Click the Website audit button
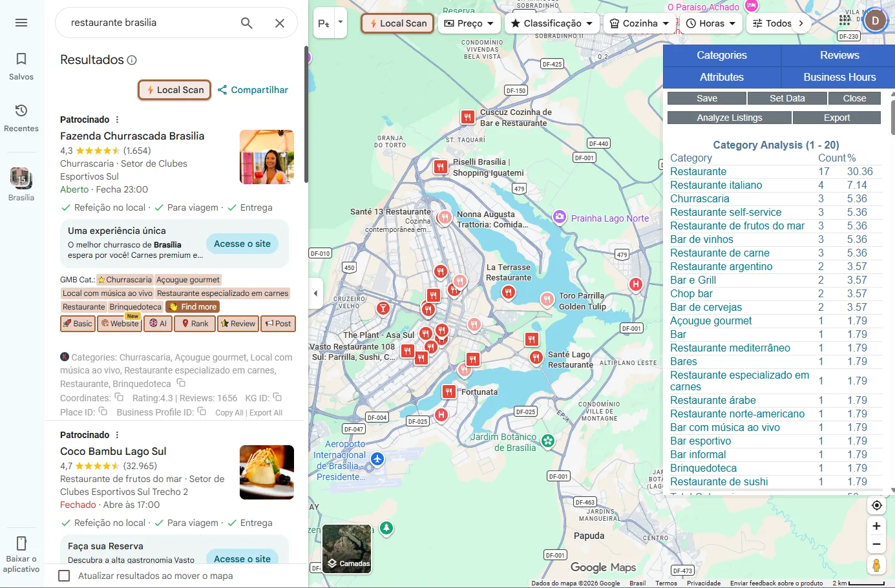895x588 pixels. click(120, 324)
